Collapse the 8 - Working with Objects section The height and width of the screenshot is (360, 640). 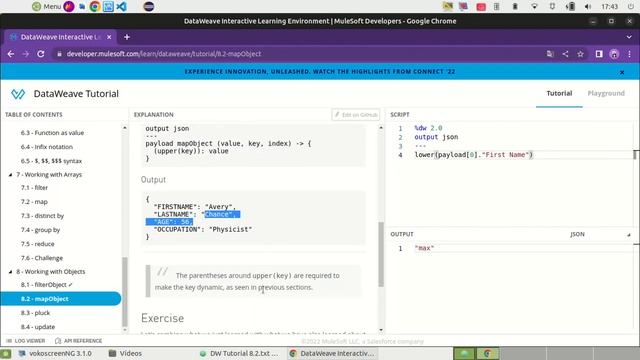[11, 272]
